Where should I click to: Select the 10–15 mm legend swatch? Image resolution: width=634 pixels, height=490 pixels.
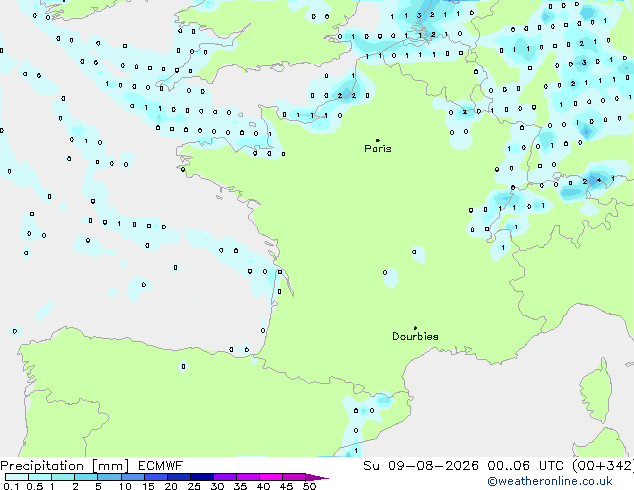click(x=132, y=477)
